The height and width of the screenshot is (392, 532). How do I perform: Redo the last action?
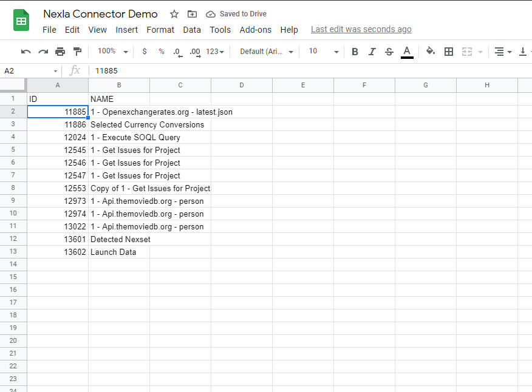43,52
